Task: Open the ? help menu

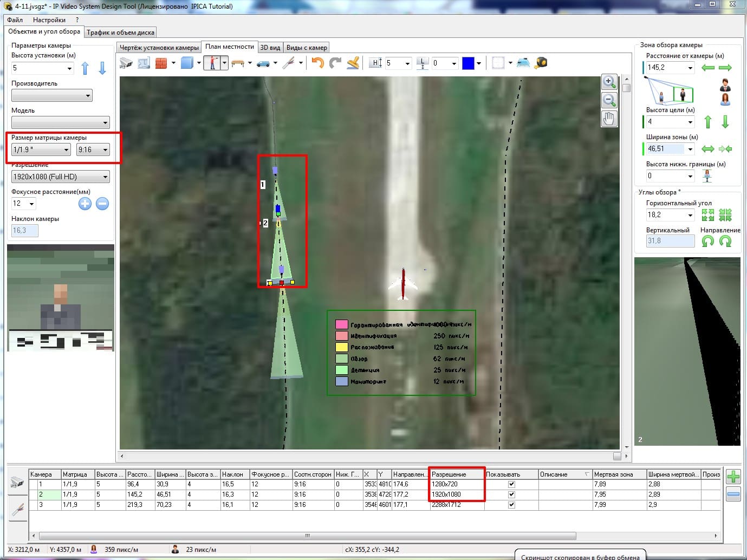Action: click(77, 20)
